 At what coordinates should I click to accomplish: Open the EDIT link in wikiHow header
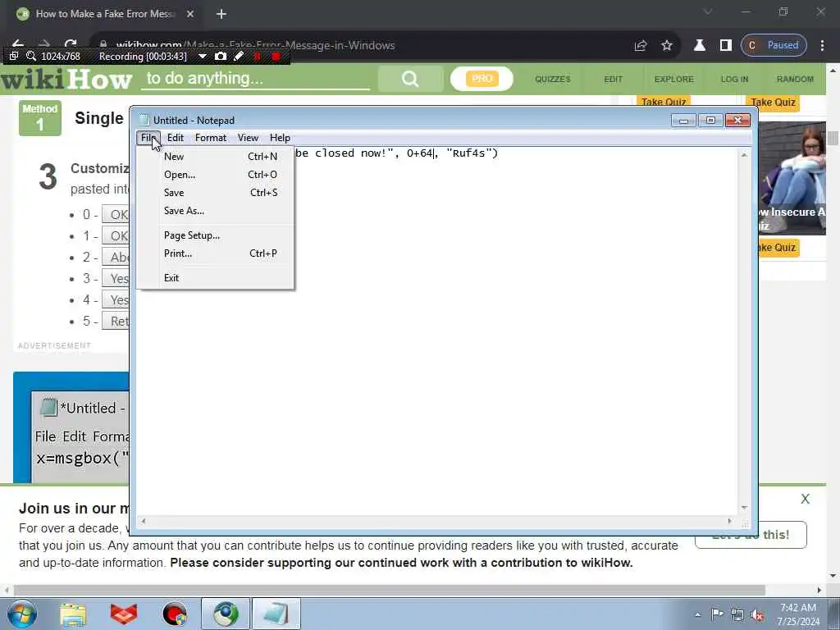click(x=613, y=80)
